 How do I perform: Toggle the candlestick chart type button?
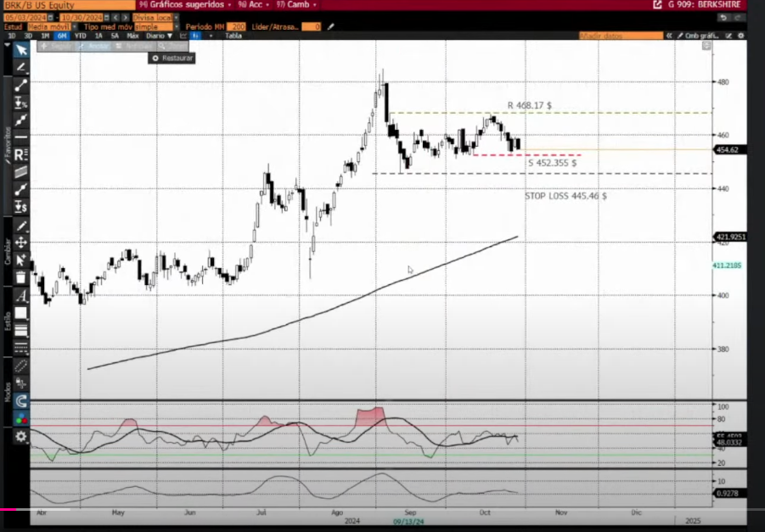tap(195, 36)
